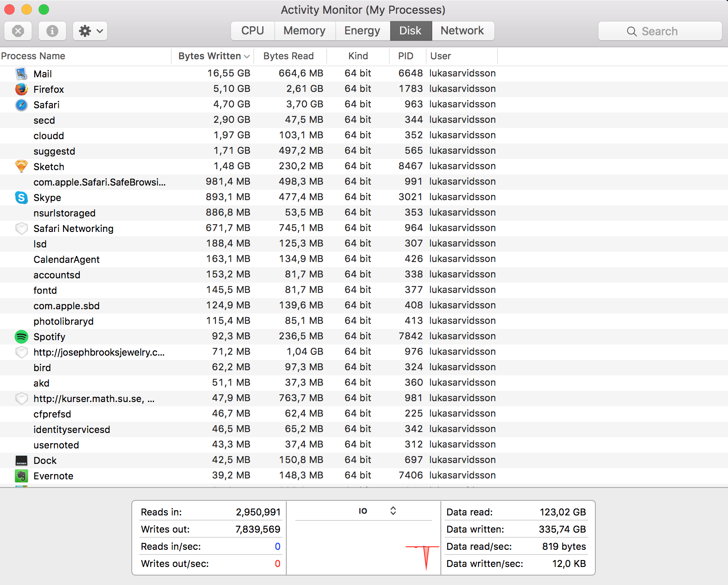
Task: Select the Disk tab
Action: (410, 30)
